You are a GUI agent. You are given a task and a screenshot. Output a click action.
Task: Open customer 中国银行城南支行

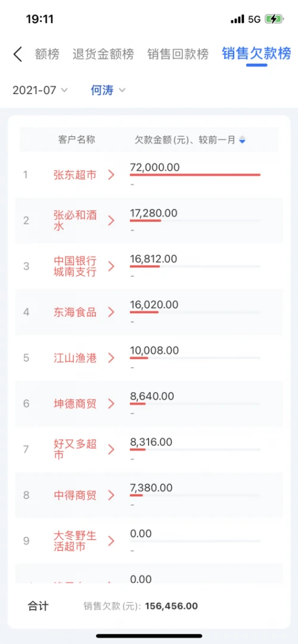(x=75, y=266)
